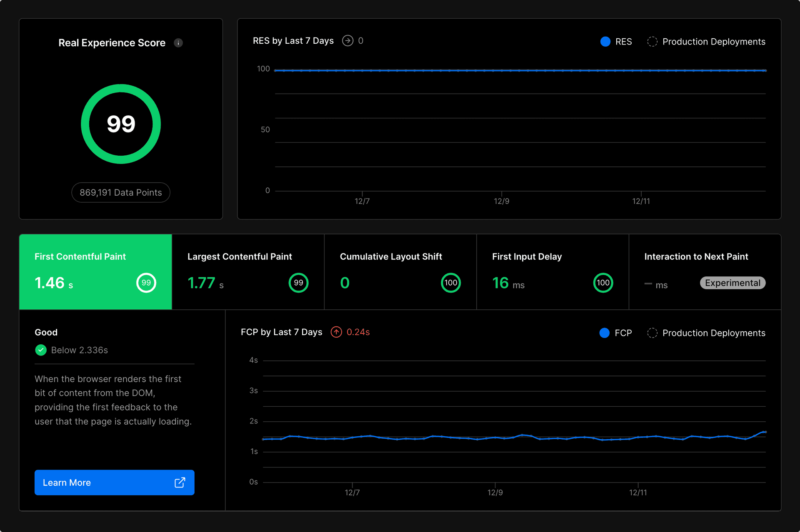This screenshot has height=532, width=800.
Task: Click the red upward arrow beside 0.24s
Action: [336, 332]
